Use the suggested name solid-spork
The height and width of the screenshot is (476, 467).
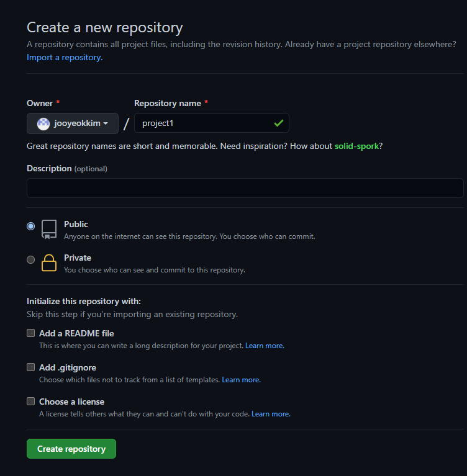tap(356, 146)
